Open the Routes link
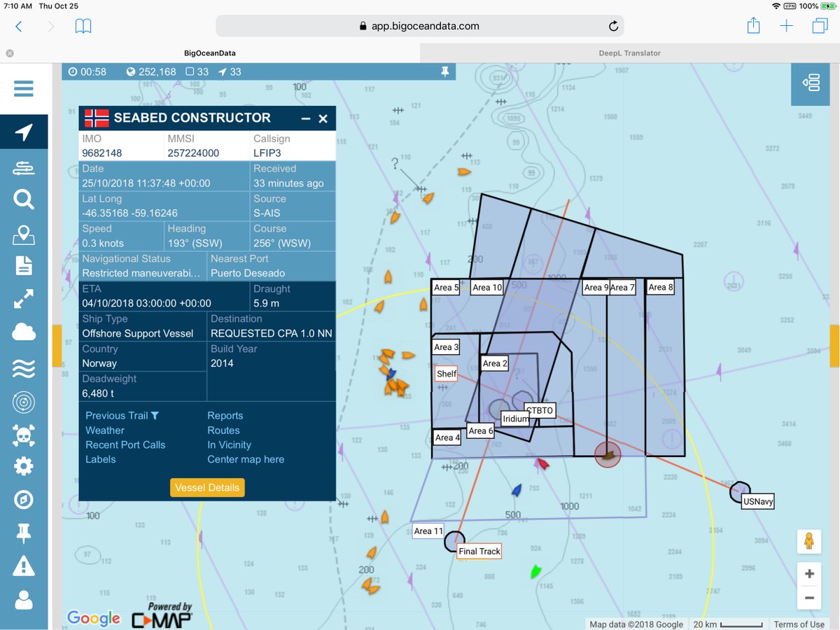The height and width of the screenshot is (630, 840). [223, 430]
